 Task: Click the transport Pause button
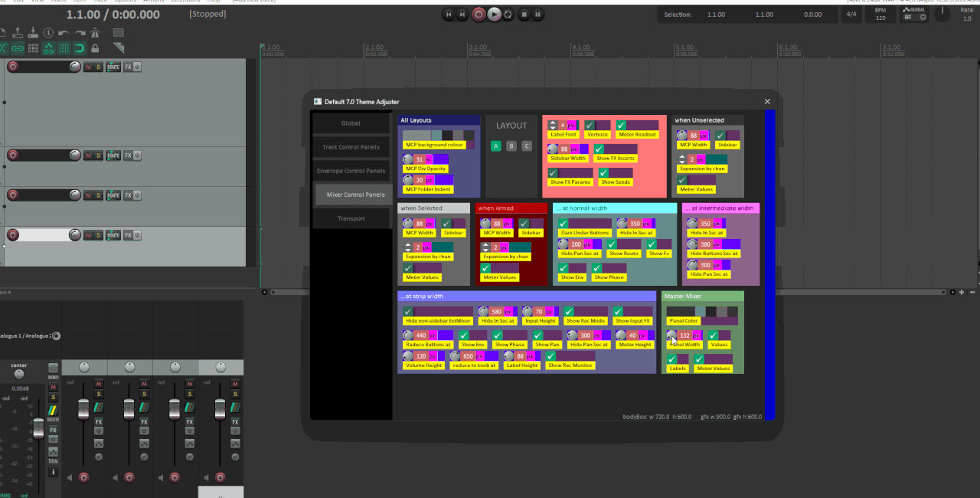(538, 14)
